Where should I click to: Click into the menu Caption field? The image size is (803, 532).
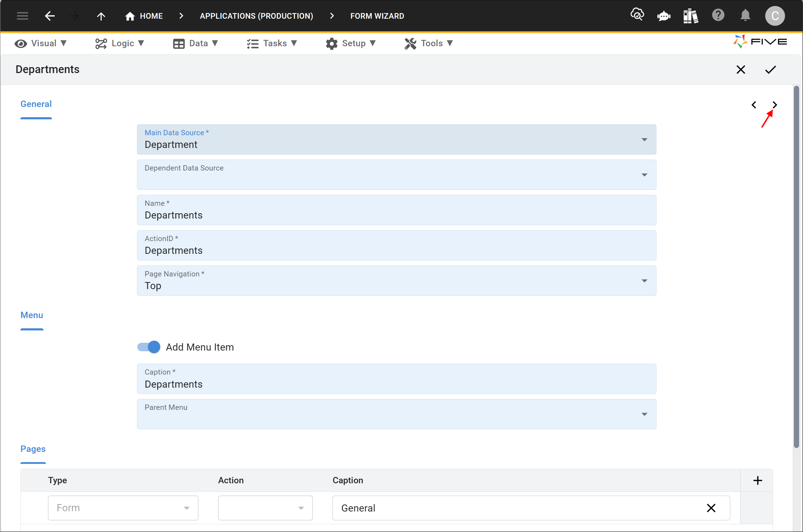click(x=396, y=379)
